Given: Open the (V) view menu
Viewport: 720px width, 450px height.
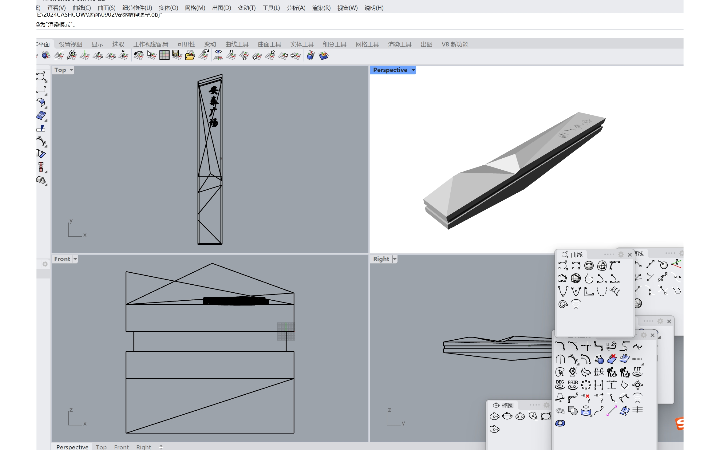Looking at the screenshot, I should [x=56, y=8].
